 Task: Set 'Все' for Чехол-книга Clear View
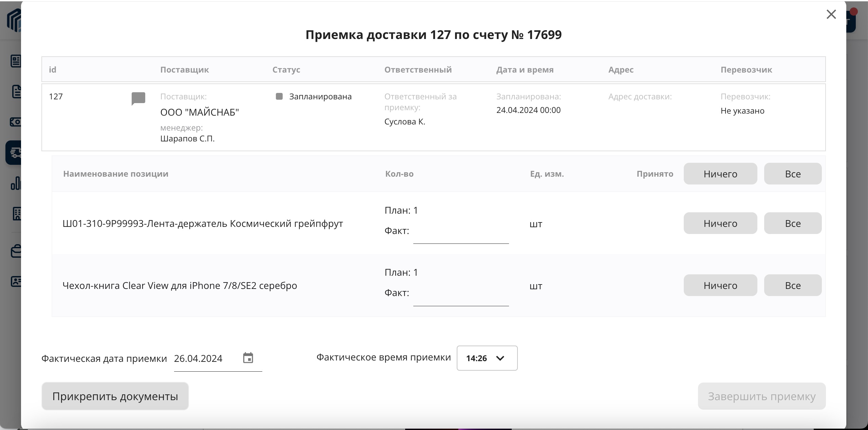[793, 285]
